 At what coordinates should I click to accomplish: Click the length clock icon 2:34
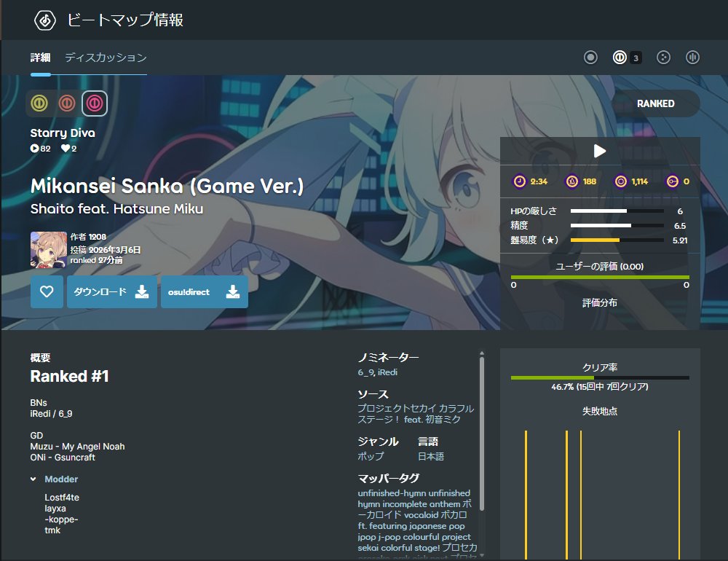coord(520,181)
